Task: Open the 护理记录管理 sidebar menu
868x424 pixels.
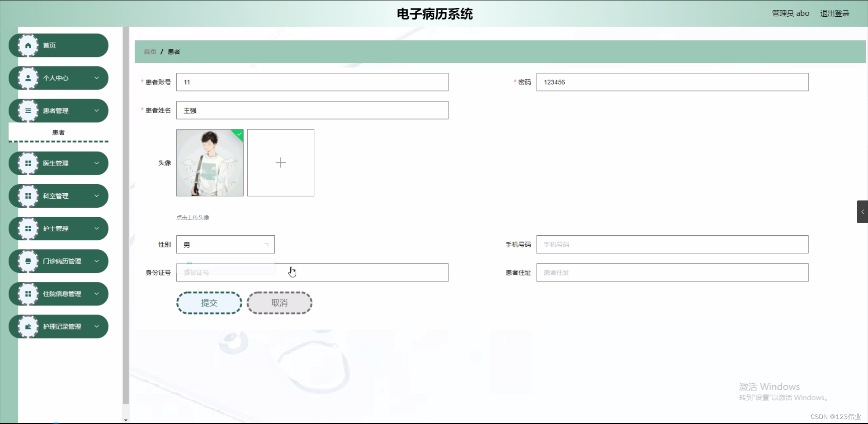Action: [x=58, y=326]
